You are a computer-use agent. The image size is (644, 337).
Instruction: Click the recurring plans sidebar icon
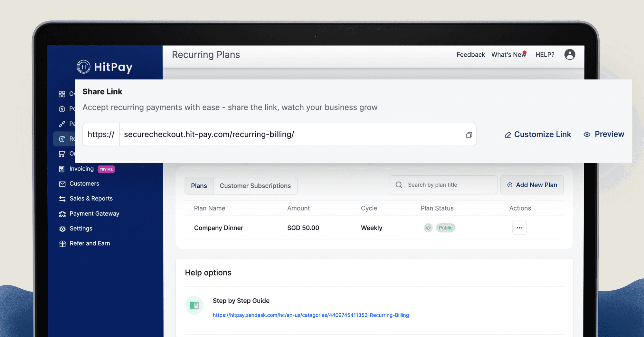(62, 139)
